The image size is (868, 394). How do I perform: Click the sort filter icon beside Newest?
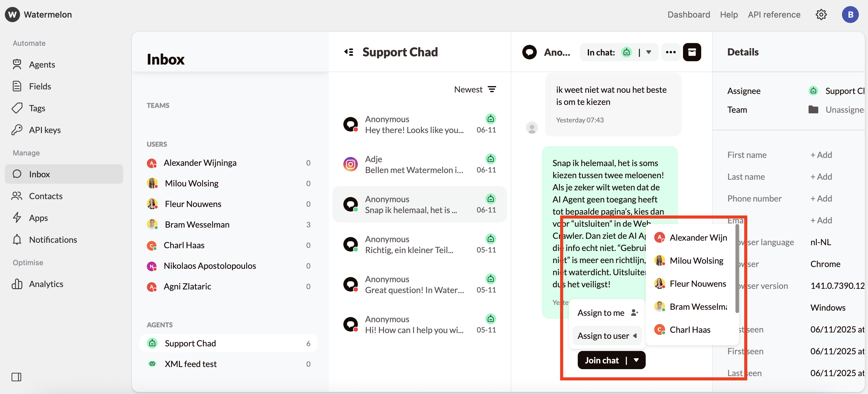pyautogui.click(x=492, y=89)
